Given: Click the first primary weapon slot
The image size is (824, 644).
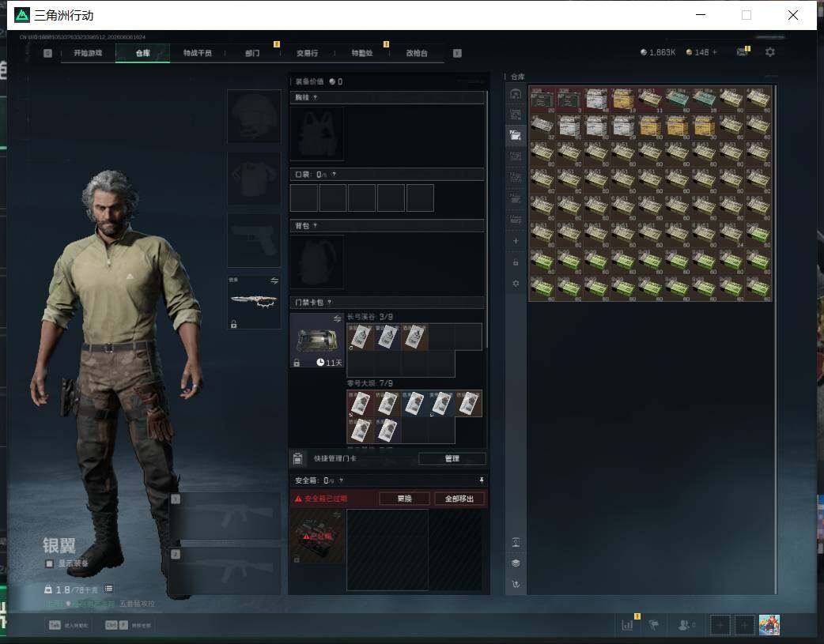Looking at the screenshot, I should pyautogui.click(x=225, y=516).
